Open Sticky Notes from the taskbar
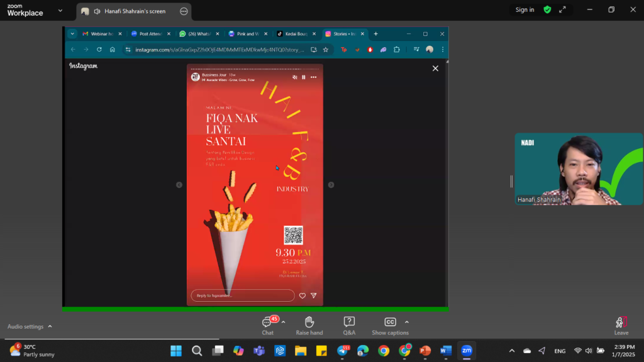Screen dimensions: 644x362 [x=321, y=351]
